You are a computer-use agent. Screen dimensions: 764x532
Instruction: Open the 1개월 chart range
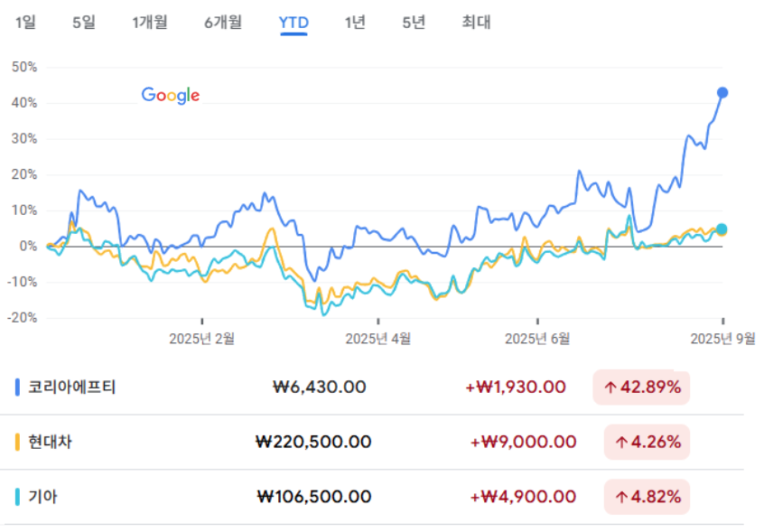150,22
